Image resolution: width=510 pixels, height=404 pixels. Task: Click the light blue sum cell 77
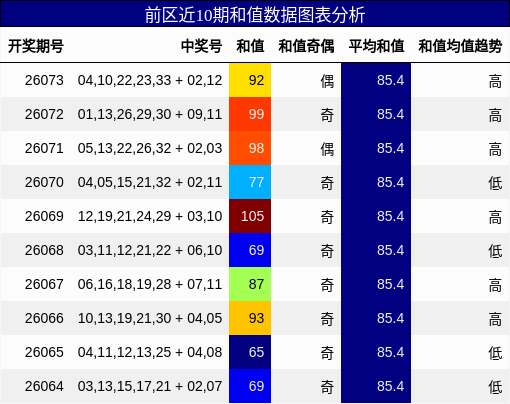coord(250,182)
